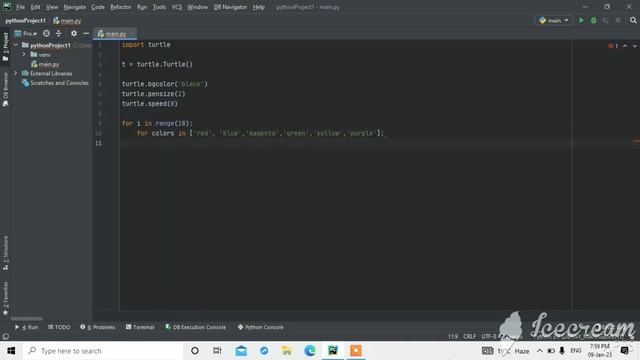Image resolution: width=640 pixels, height=360 pixels.
Task: Open the View menu
Action: coord(52,7)
